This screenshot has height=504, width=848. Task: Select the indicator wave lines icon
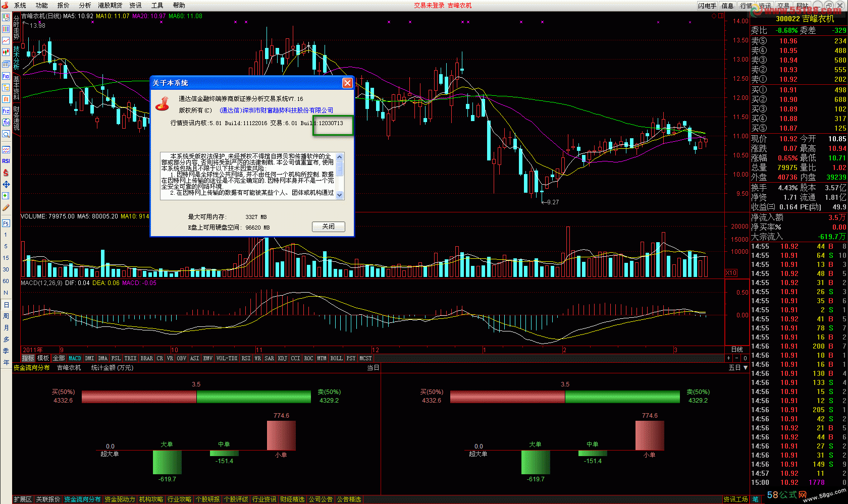pos(6,150)
